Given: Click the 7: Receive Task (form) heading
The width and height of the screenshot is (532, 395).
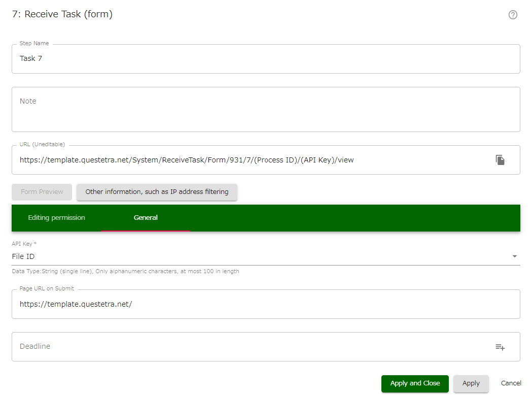Looking at the screenshot, I should click(x=62, y=14).
